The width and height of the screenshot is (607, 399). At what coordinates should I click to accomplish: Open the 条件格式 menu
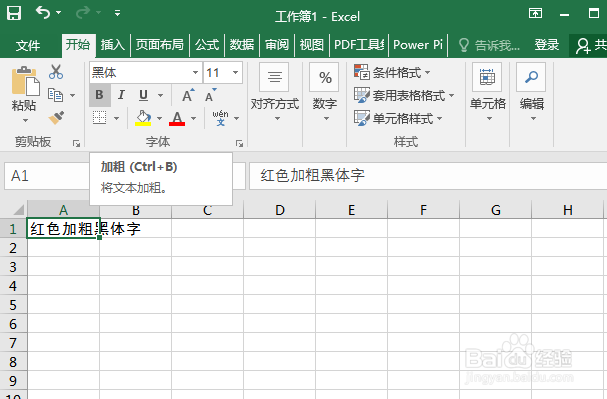coord(392,72)
